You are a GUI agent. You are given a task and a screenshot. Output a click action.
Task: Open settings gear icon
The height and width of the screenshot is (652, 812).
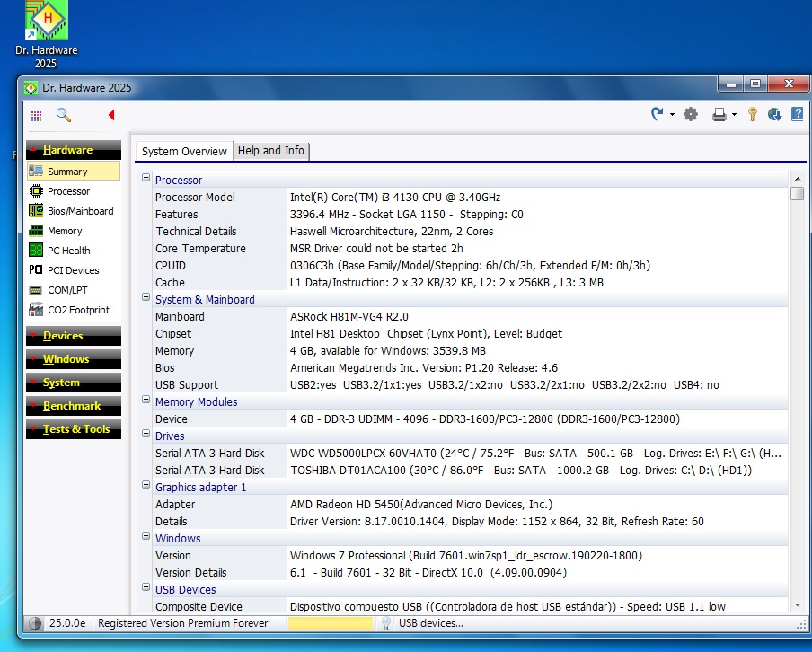point(691,114)
